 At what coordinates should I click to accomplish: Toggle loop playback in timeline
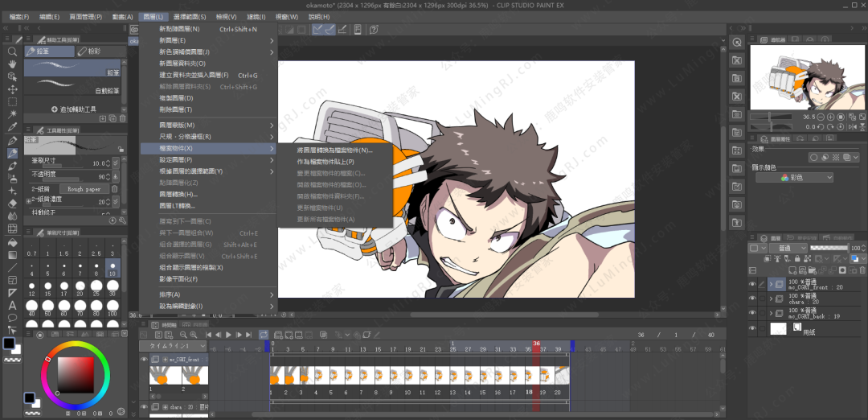pyautogui.click(x=263, y=334)
